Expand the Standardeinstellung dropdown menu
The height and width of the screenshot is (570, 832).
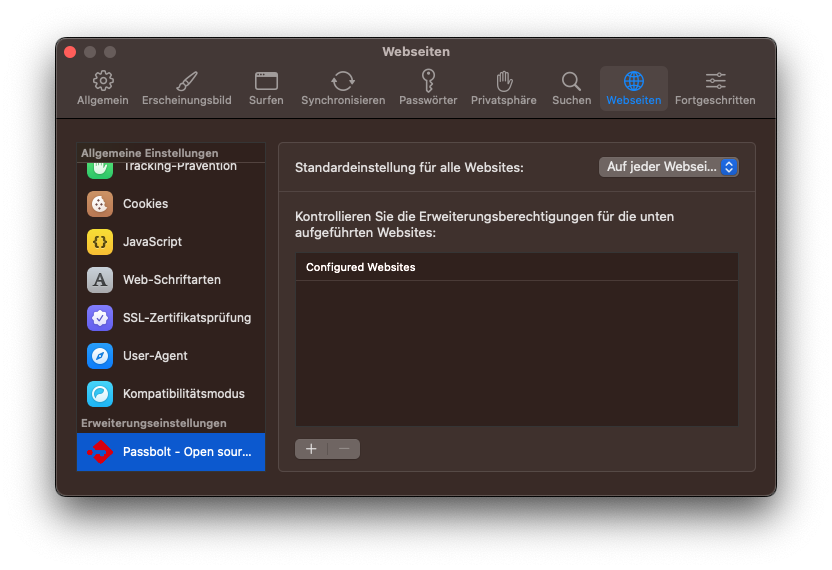pyautogui.click(x=668, y=167)
